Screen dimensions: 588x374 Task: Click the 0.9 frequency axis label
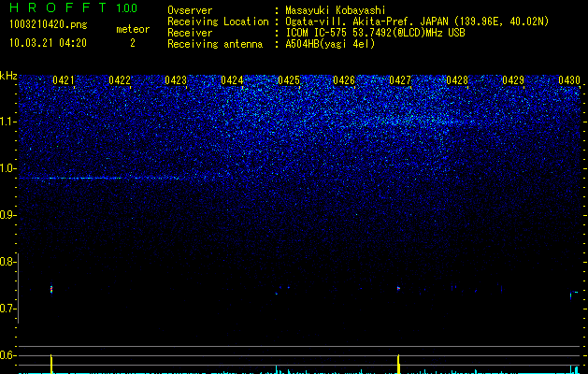7,215
